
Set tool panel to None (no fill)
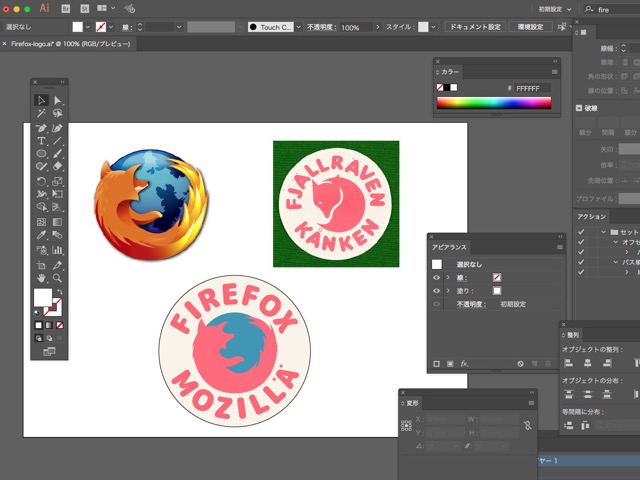60,325
